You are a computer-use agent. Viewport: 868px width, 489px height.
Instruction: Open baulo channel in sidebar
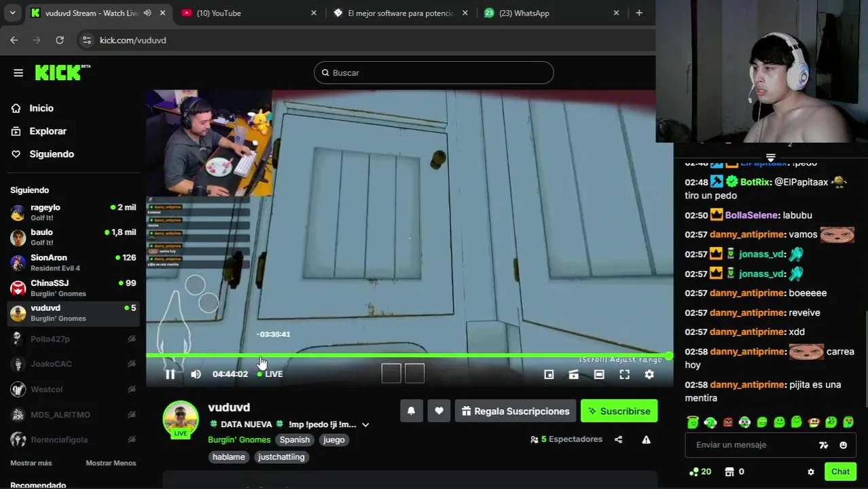[73, 237]
